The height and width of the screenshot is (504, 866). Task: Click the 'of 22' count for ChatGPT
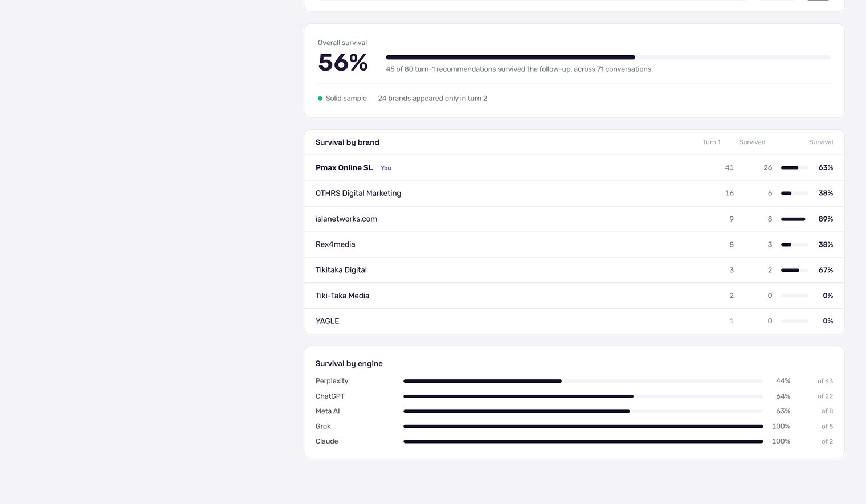(x=825, y=396)
